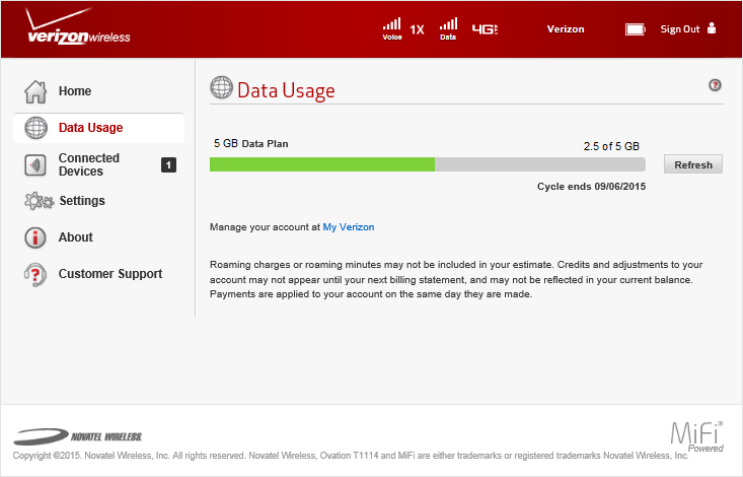Image resolution: width=743 pixels, height=477 pixels.
Task: Click the globe icon in Data Usage heading
Action: point(221,88)
